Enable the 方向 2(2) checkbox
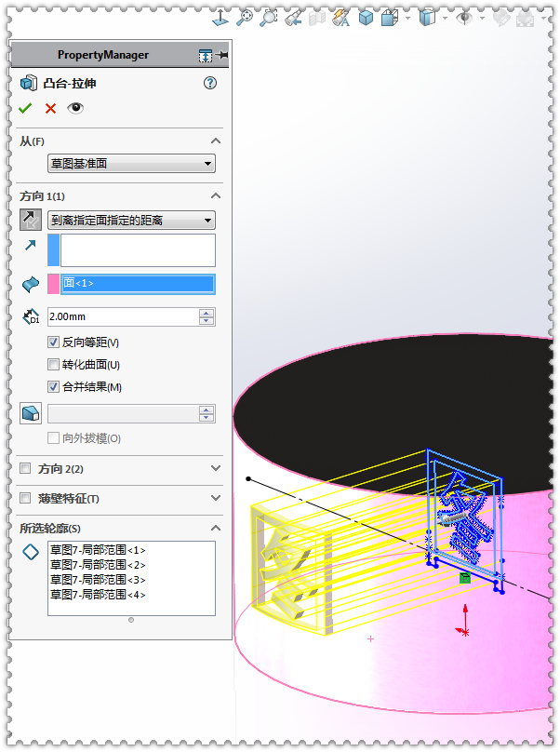Viewport: 560px width, 752px height. [25, 468]
